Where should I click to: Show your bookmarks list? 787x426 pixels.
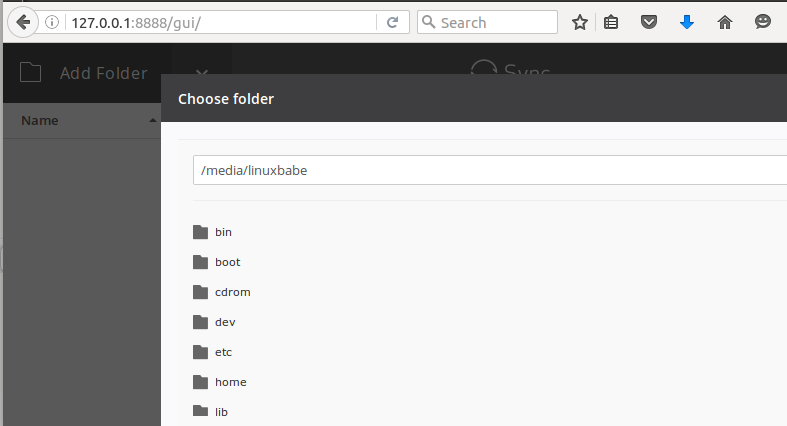tap(611, 22)
